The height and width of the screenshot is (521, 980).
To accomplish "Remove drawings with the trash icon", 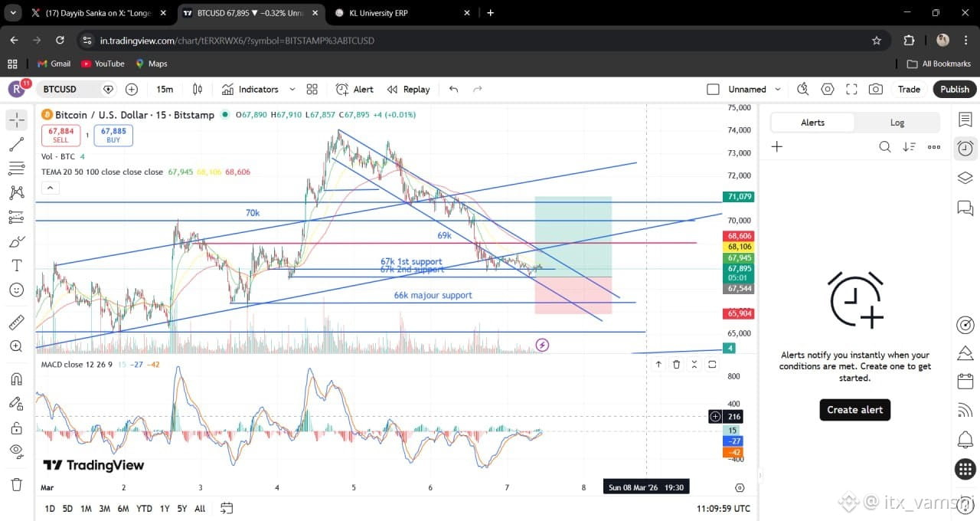I will 17,484.
